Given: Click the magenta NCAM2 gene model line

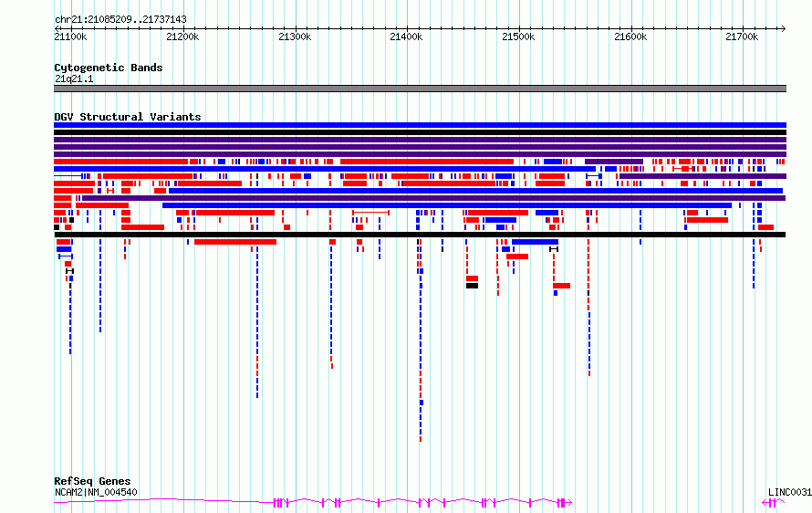Looking at the screenshot, I should click(x=313, y=502).
